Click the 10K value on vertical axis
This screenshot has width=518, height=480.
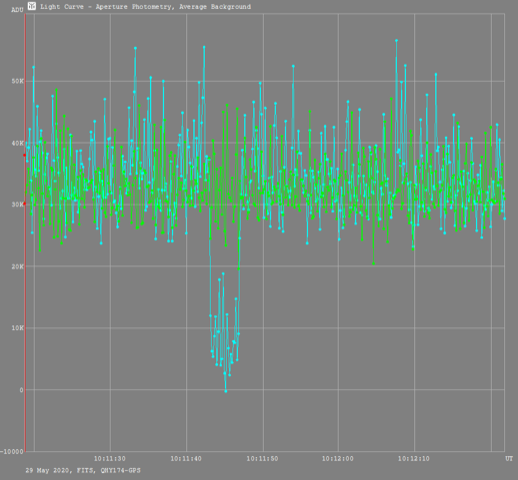(17, 328)
